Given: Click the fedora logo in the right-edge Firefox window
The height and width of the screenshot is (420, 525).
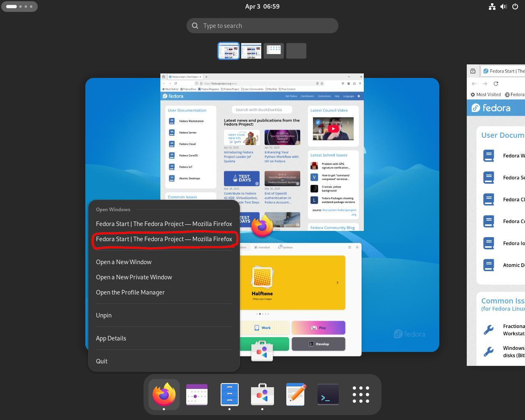Looking at the screenshot, I should tap(491, 108).
